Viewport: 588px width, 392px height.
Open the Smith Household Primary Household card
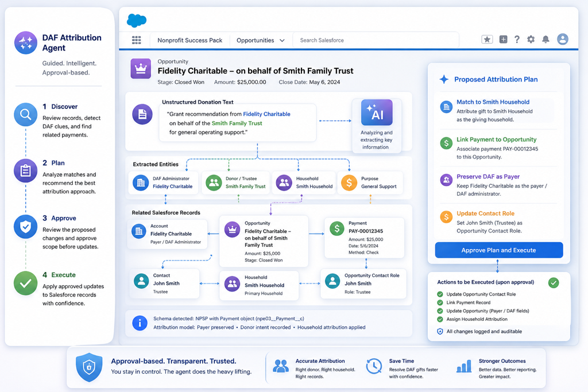tap(259, 285)
